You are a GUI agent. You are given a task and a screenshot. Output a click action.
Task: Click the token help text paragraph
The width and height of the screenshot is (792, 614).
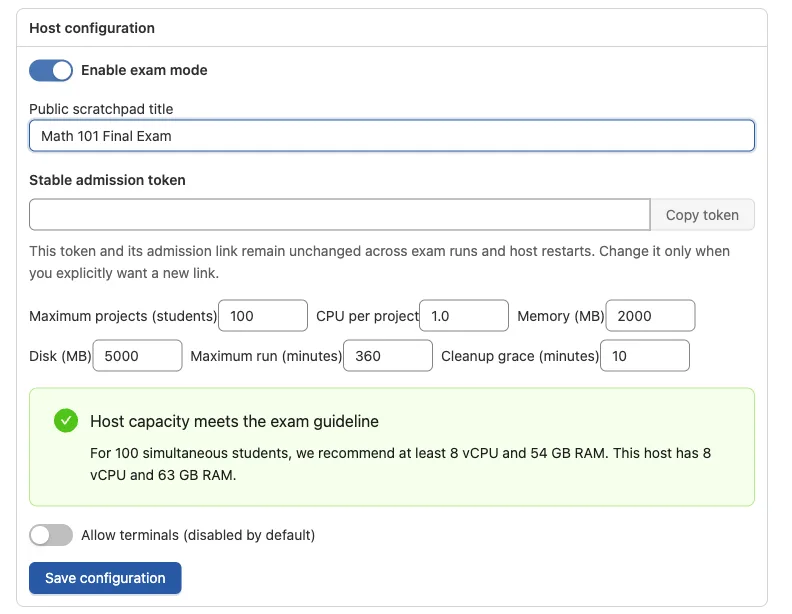tap(379, 262)
